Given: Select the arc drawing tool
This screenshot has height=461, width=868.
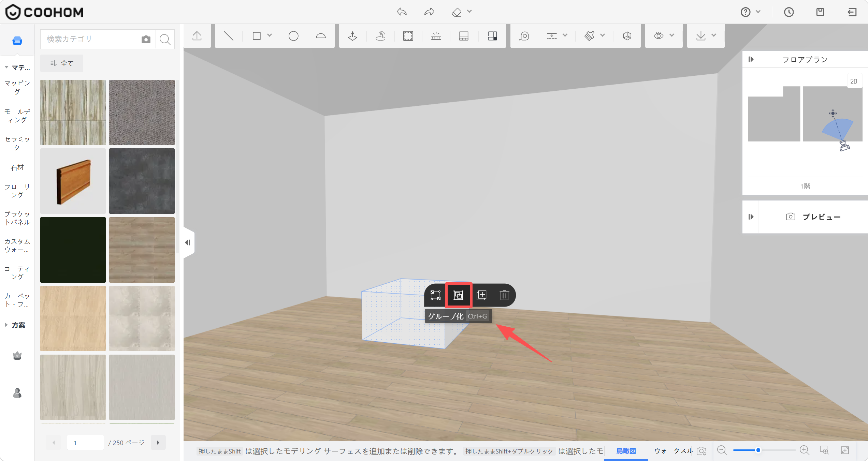Looking at the screenshot, I should click(321, 36).
